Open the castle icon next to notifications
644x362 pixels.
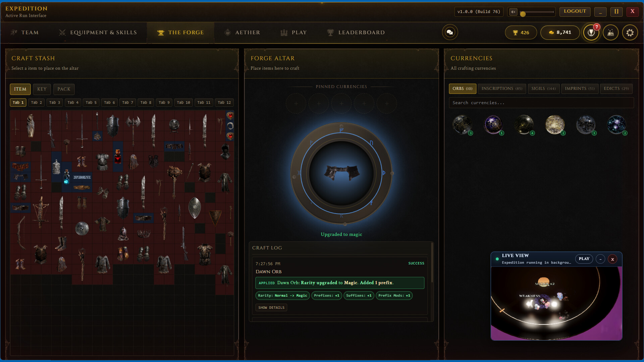coord(610,33)
